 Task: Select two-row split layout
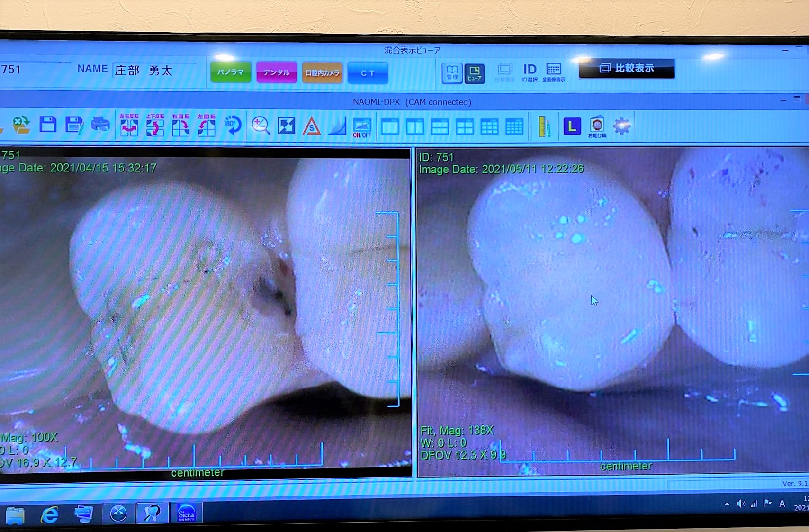pyautogui.click(x=440, y=126)
